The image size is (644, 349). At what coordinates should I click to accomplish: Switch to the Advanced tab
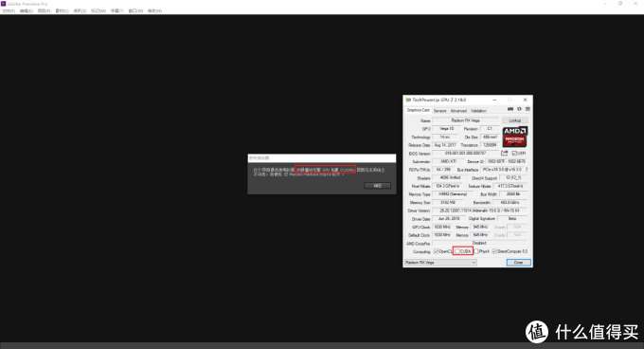coord(458,111)
